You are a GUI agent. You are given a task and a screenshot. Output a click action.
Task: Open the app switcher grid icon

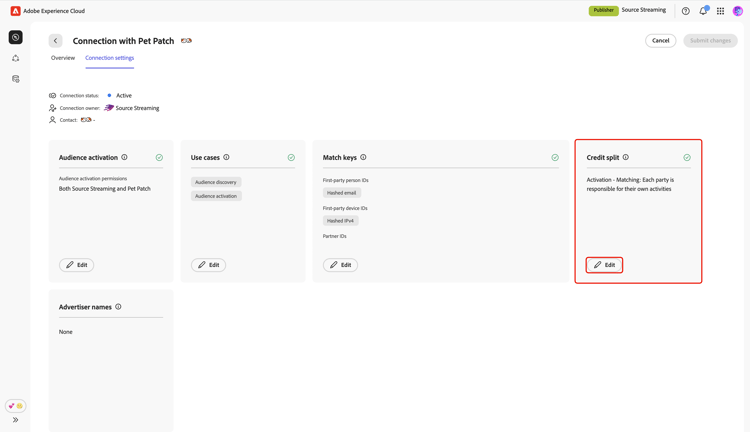pos(720,11)
